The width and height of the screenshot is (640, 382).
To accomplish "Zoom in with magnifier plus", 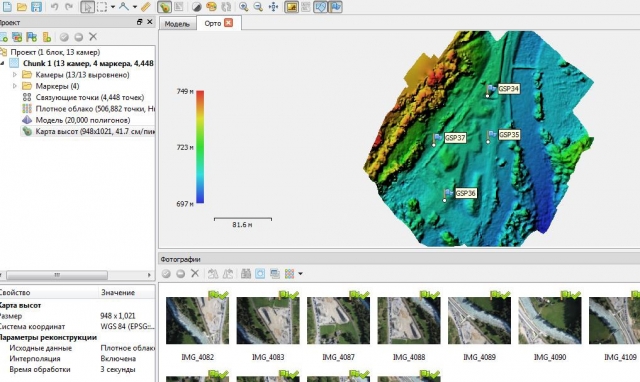I will [244, 7].
